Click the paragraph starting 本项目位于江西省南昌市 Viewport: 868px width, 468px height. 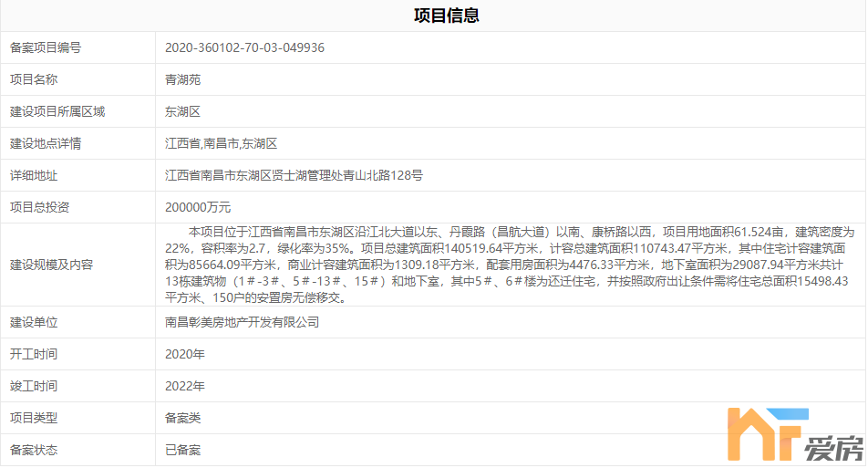point(510,265)
